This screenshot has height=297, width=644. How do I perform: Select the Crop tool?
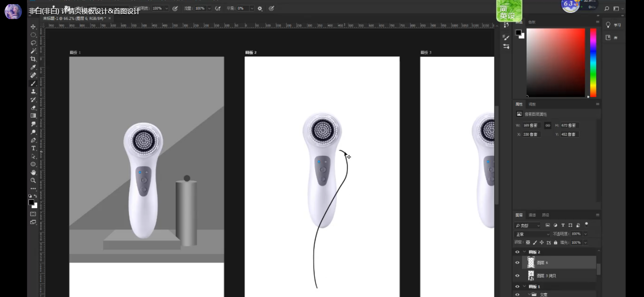coord(33,59)
